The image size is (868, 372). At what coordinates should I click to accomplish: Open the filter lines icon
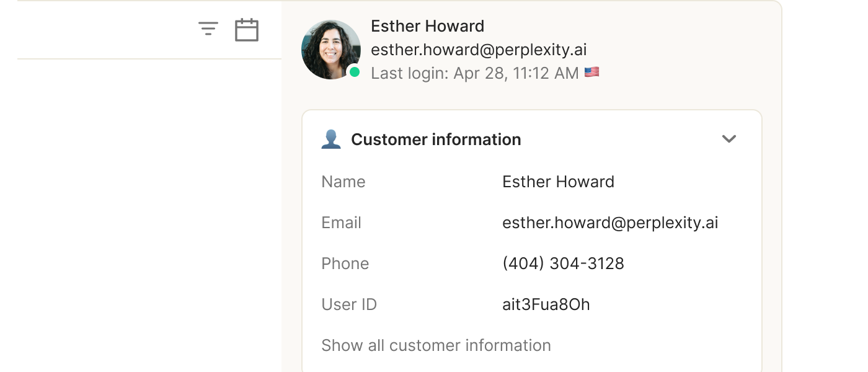[208, 29]
